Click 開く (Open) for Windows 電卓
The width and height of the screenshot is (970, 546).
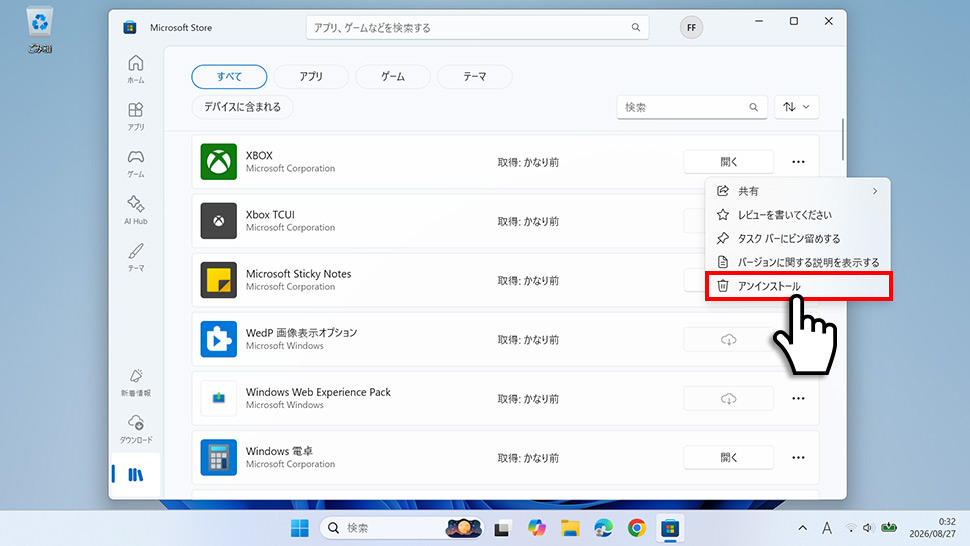click(x=728, y=458)
